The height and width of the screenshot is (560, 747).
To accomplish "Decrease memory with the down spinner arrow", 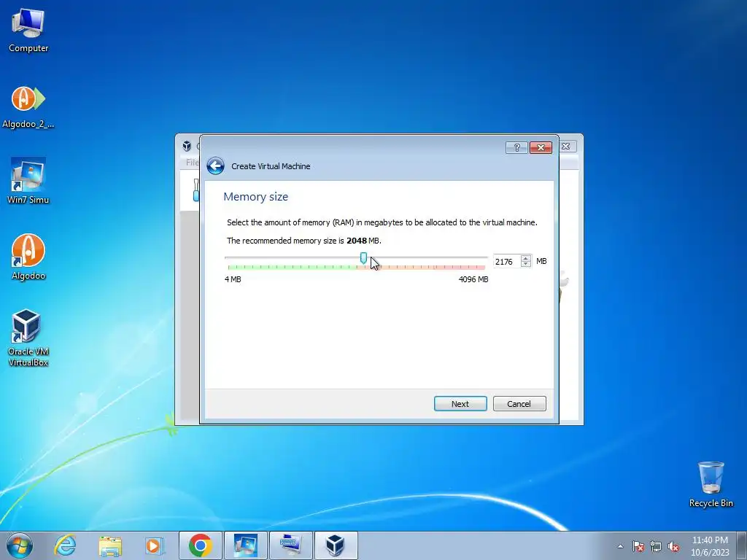I will point(526,264).
